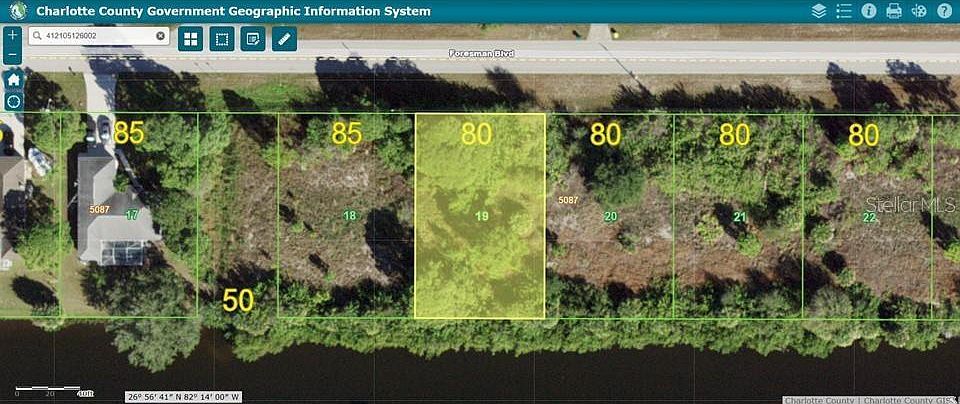Click the Charlotte County Government GIS title
Image resolution: width=960 pixels, height=404 pixels.
(233, 11)
